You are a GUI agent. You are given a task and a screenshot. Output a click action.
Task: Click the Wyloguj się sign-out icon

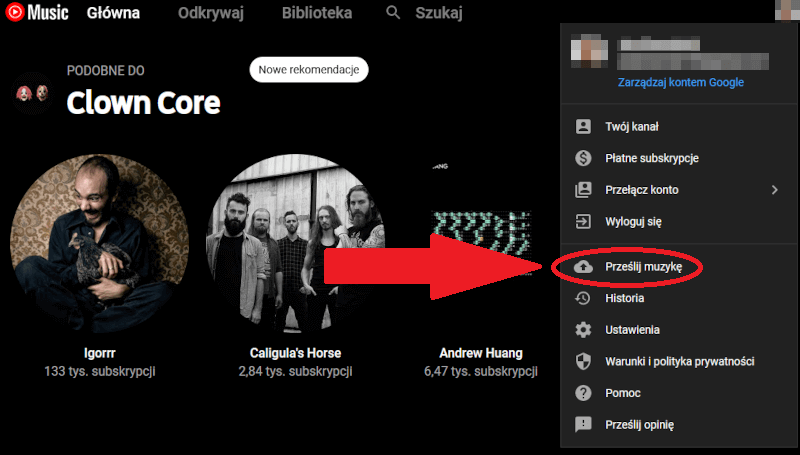[583, 221]
